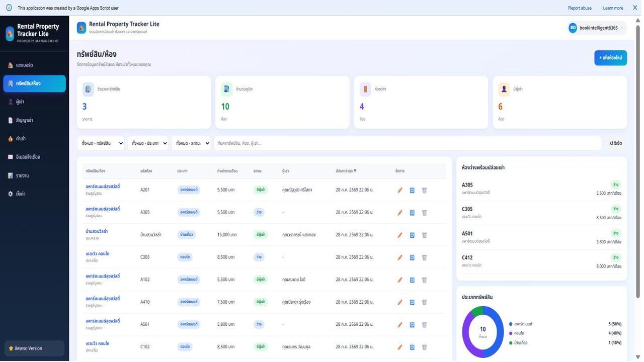
Task: Click the blue detail icon for room A102
Action: click(412, 280)
